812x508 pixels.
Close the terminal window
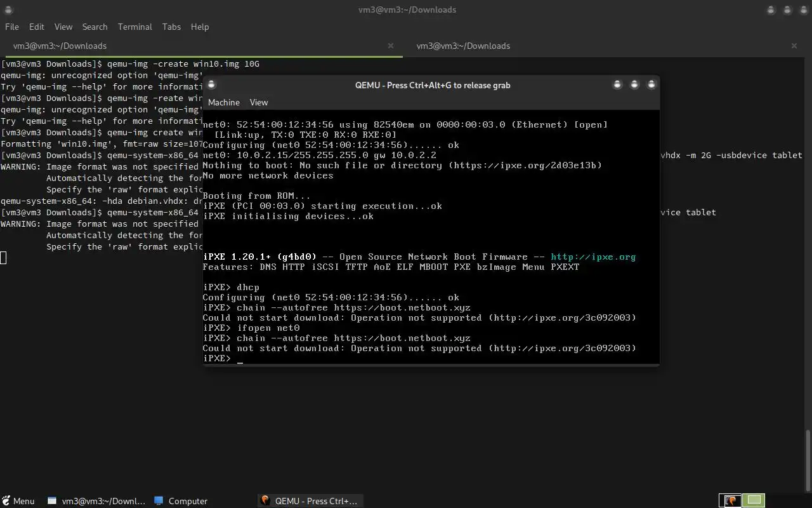point(803,10)
